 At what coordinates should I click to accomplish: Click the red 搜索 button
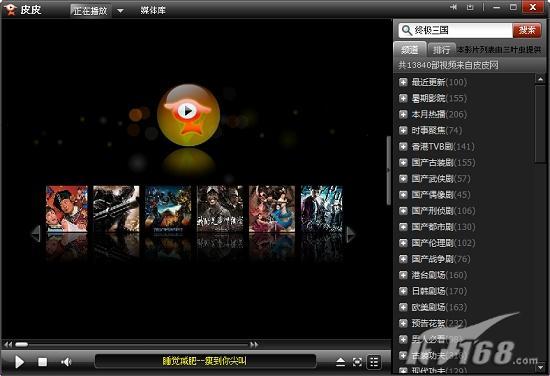tap(526, 30)
